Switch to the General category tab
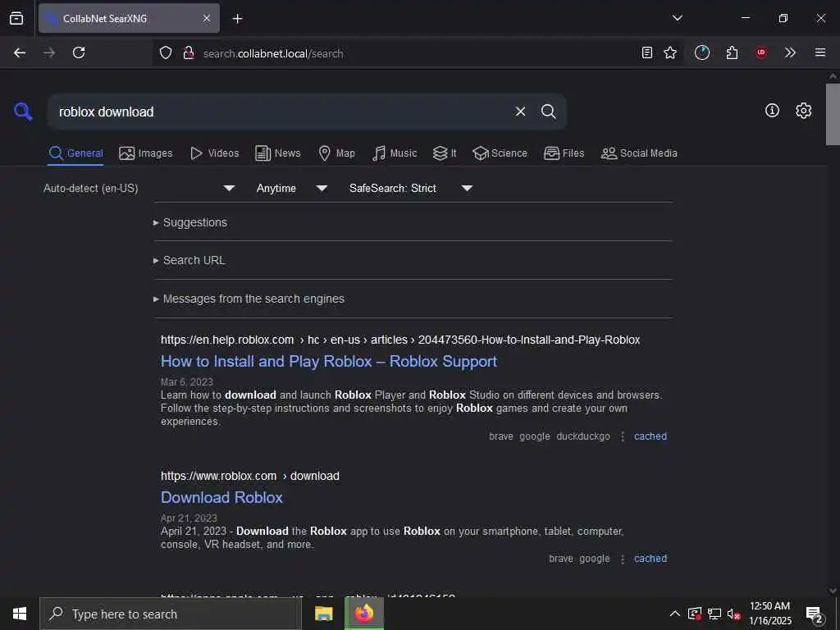Viewport: 840px width, 630px height. [x=75, y=153]
